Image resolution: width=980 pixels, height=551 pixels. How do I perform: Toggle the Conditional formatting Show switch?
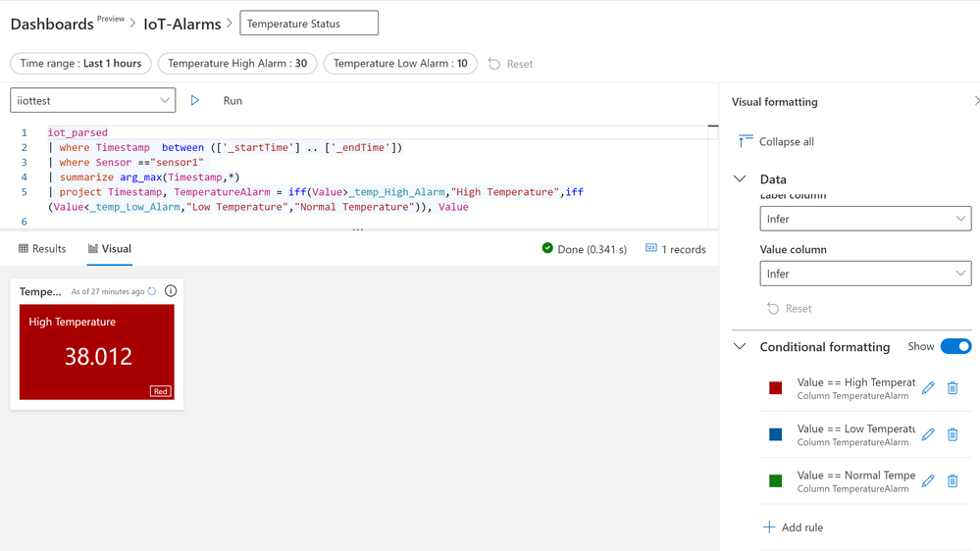pos(955,346)
